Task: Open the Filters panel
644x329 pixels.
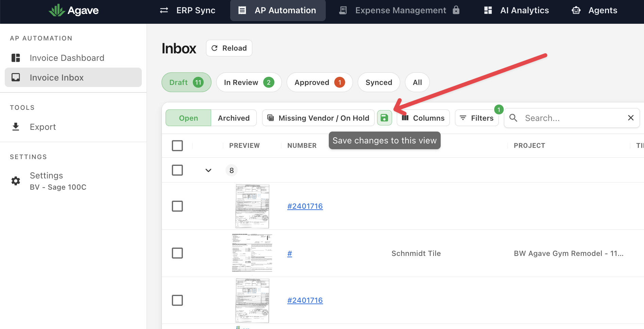Action: [477, 118]
